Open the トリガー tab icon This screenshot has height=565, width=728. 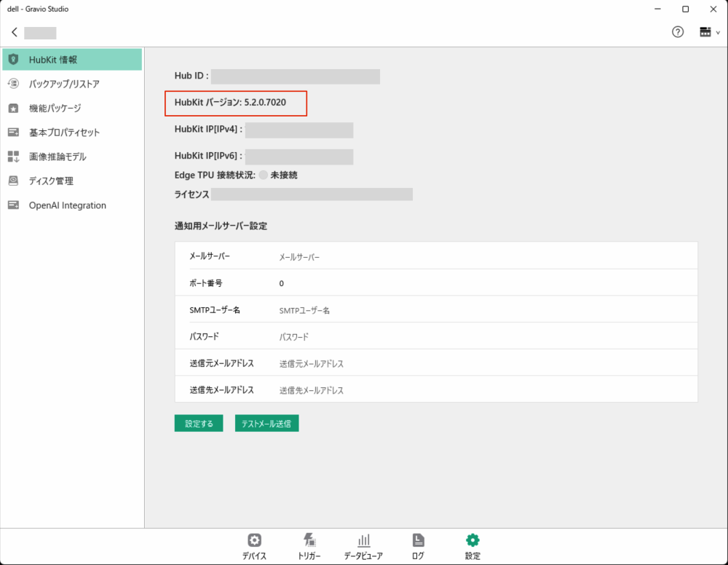pos(309,540)
